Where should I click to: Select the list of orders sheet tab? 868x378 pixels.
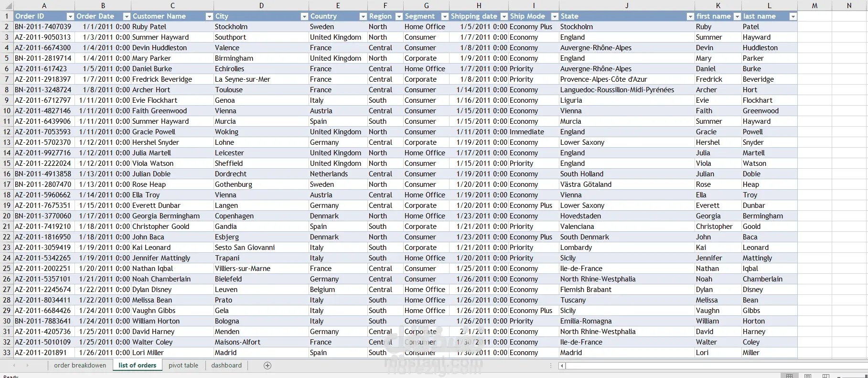click(137, 366)
